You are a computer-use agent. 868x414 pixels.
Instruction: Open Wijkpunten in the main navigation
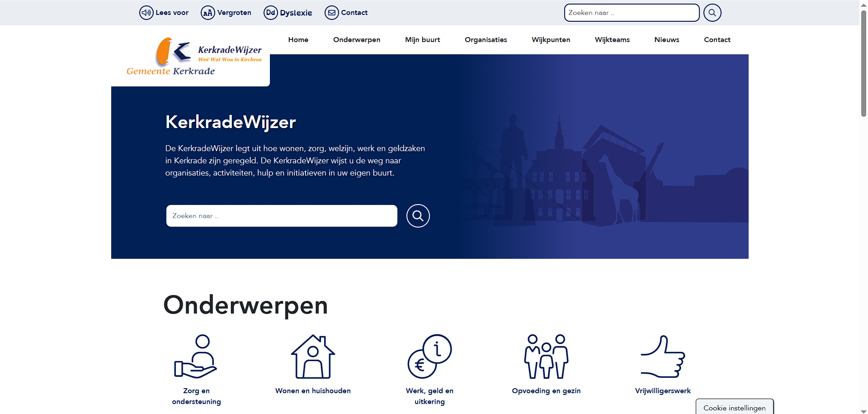551,40
